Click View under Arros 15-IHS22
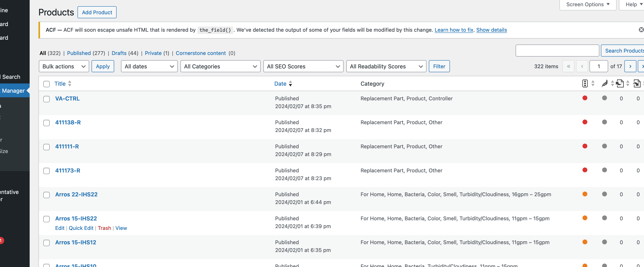The width and height of the screenshot is (644, 267). point(121,228)
